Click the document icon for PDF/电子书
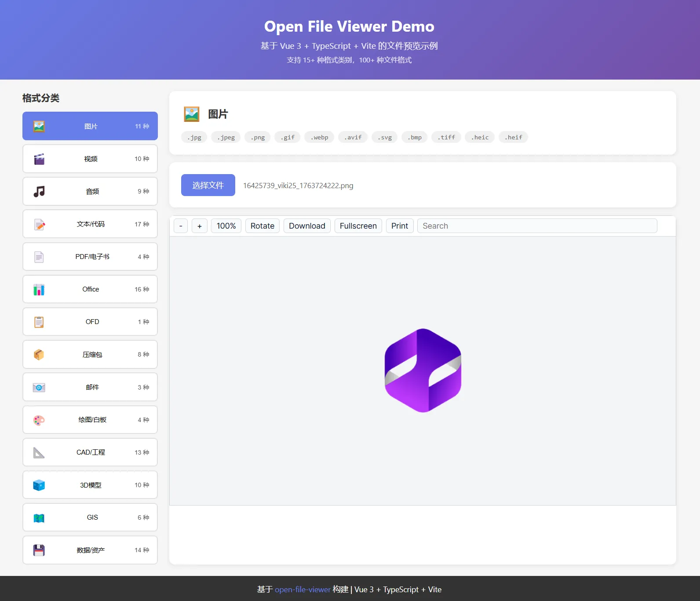 39,257
